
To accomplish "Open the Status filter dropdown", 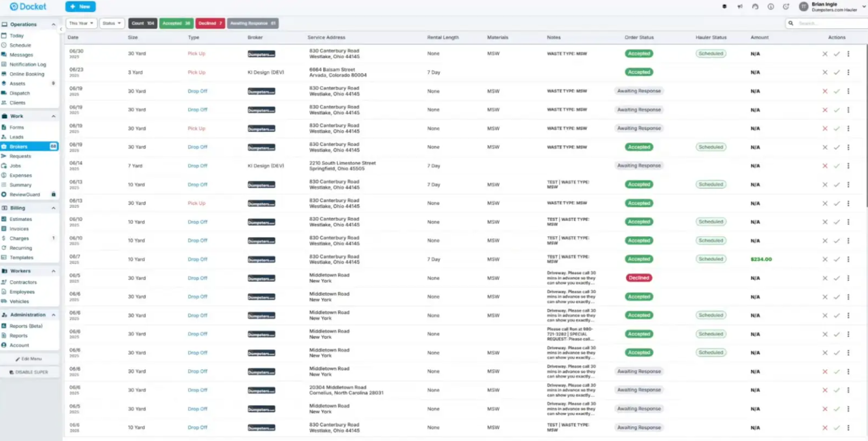I will click(x=112, y=23).
